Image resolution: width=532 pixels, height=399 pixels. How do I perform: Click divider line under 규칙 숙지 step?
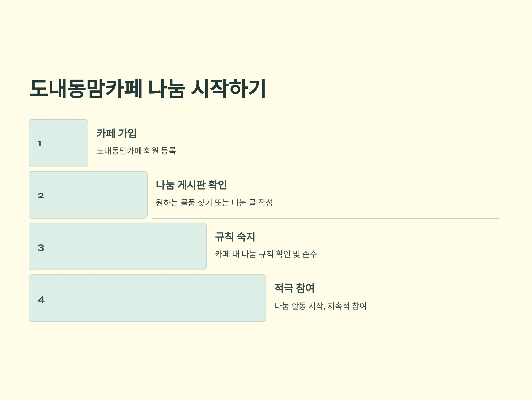[355, 270]
